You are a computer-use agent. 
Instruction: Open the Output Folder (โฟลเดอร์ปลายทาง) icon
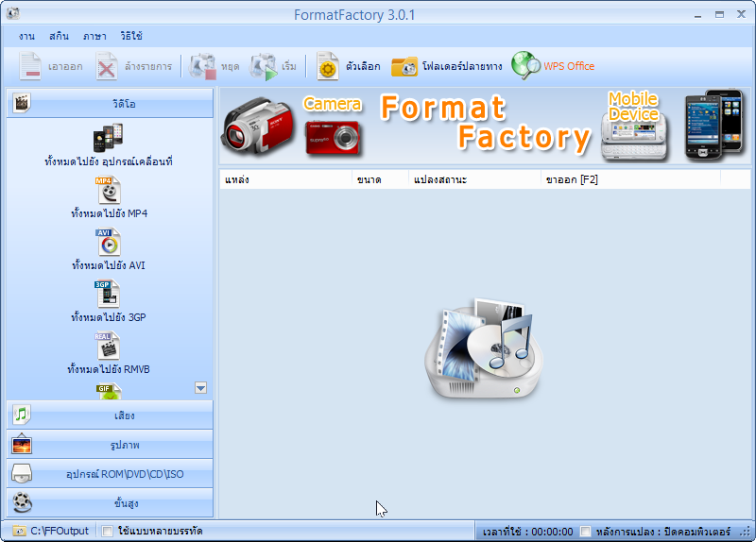tap(404, 67)
